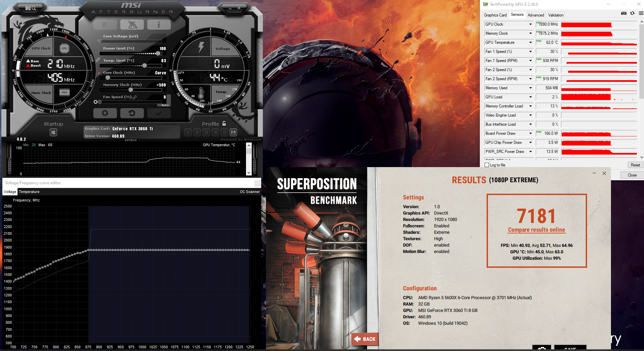Image resolution: width=644 pixels, height=351 pixels.
Task: Click the fan speed settings gear icon
Action: pos(96,102)
